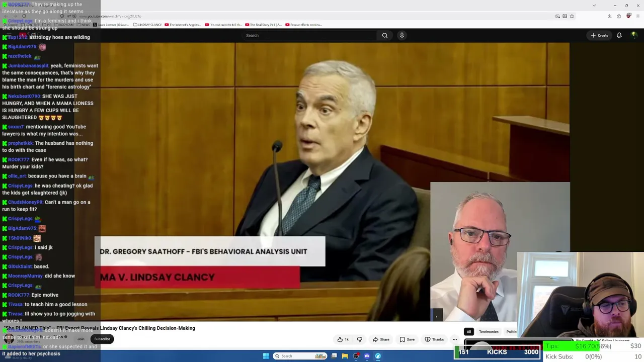
Task: Expand the browser tab search chevron
Action: coord(594,6)
